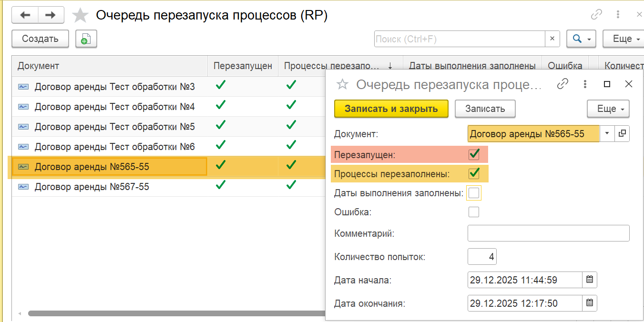The height and width of the screenshot is (322, 644).
Task: Enable the Ошибка checkbox
Action: 474,212
